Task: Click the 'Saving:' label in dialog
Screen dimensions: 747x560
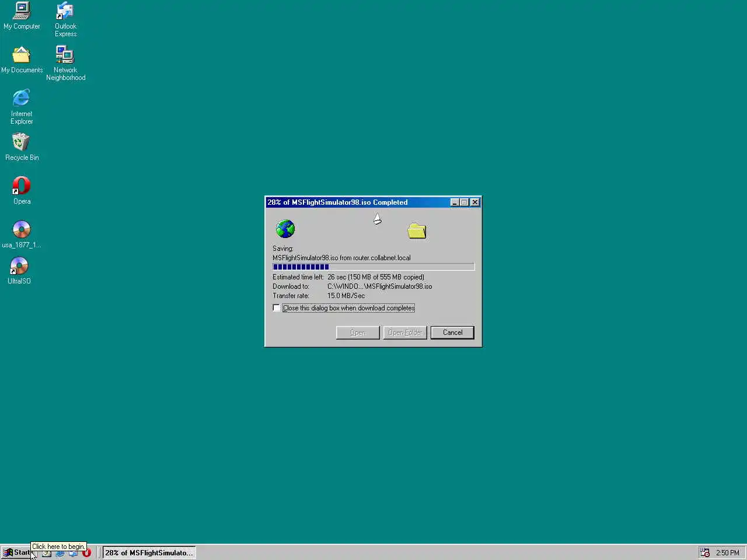Action: 283,249
